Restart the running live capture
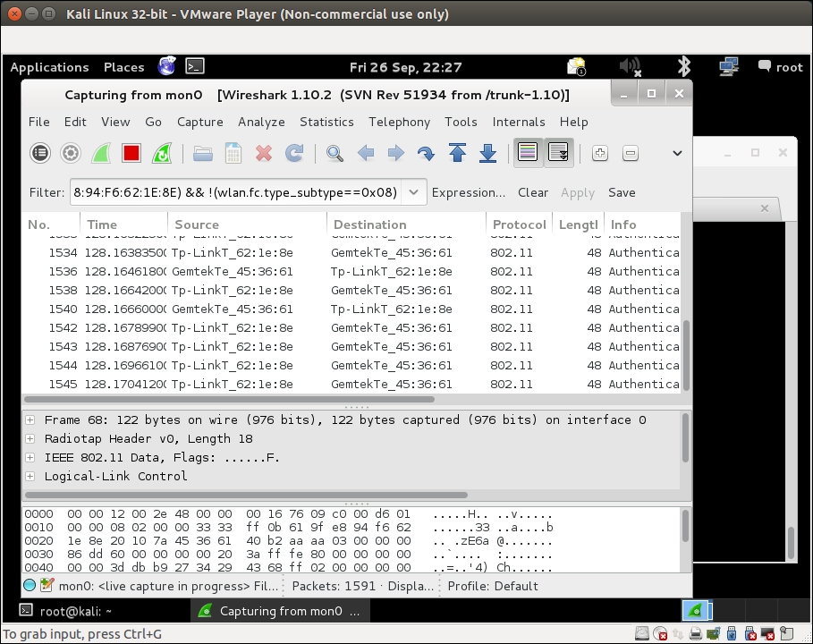Image resolution: width=813 pixels, height=644 pixels. coord(162,153)
